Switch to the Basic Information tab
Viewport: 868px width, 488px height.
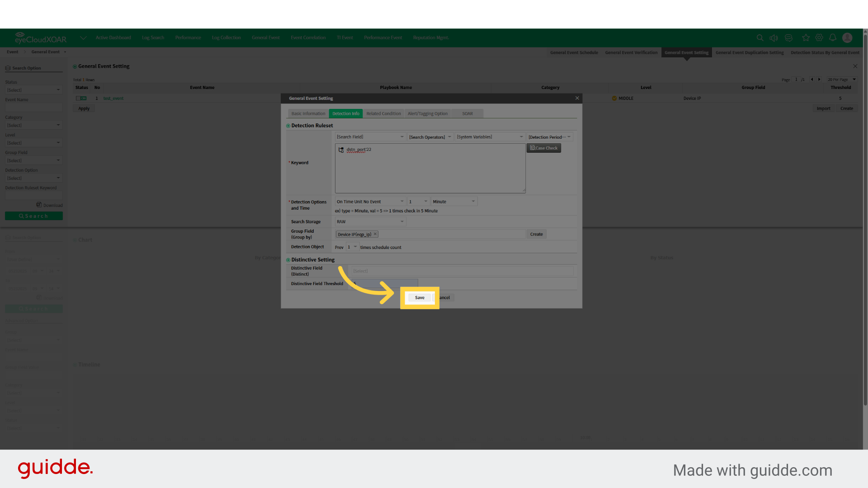[x=308, y=113]
